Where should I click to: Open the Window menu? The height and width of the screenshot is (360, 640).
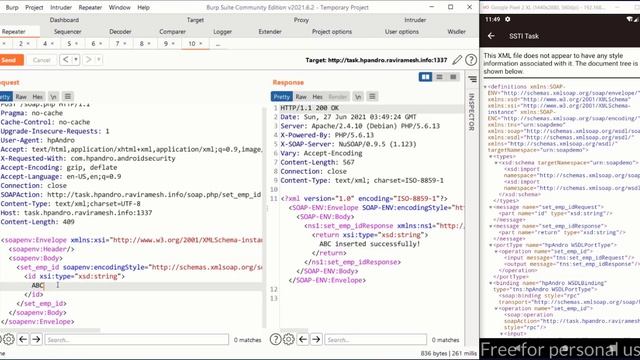(x=120, y=7)
